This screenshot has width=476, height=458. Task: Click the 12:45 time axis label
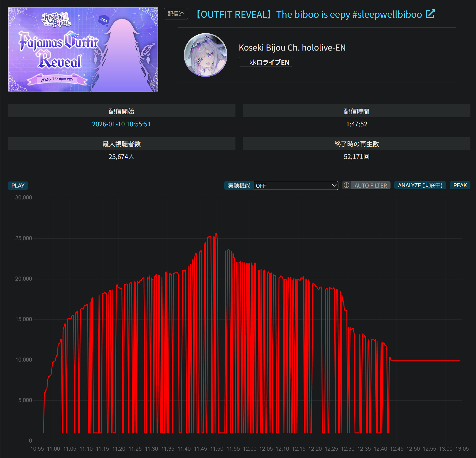click(x=397, y=449)
